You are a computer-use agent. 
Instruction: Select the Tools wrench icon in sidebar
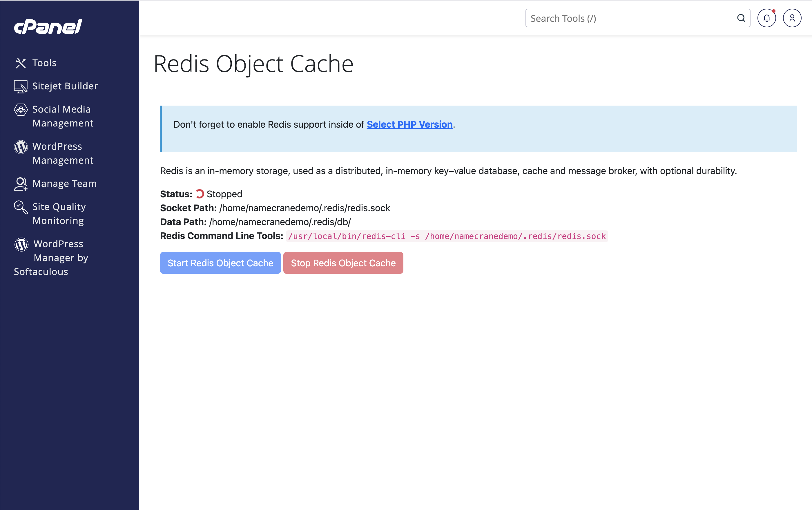[21, 63]
